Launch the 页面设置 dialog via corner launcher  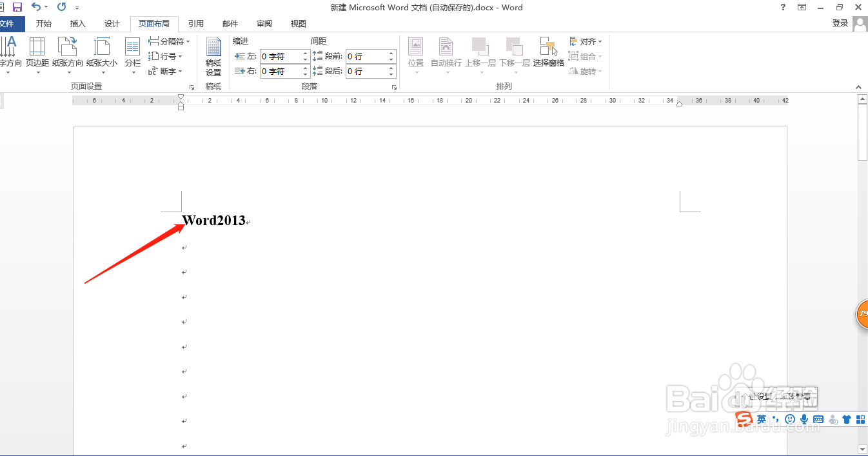(x=192, y=86)
